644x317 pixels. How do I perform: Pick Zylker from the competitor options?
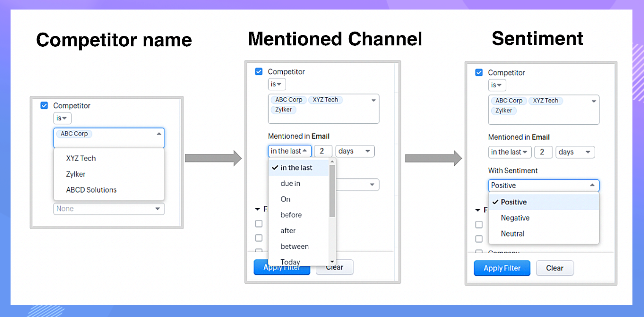point(75,174)
